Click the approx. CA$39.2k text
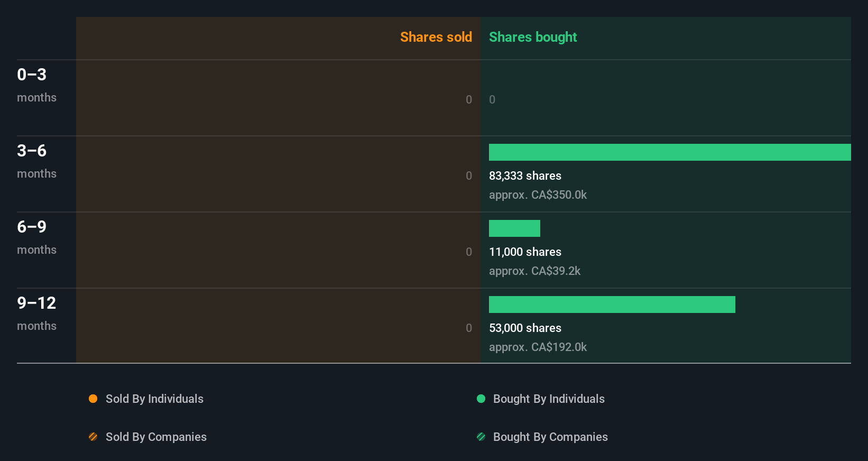The height and width of the screenshot is (461, 868). (534, 271)
